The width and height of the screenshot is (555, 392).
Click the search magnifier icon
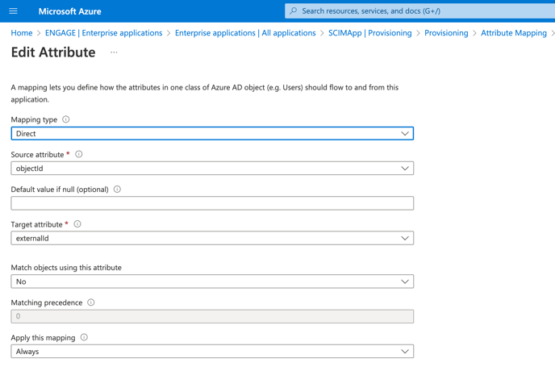(294, 11)
